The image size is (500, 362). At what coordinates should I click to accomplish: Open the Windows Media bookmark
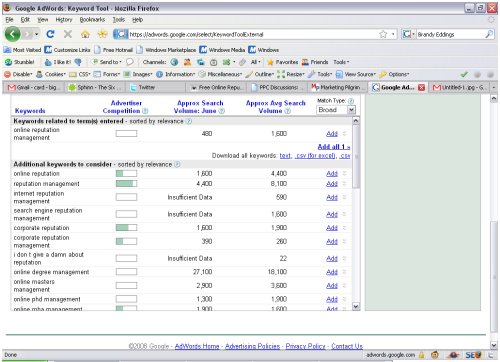click(222, 50)
